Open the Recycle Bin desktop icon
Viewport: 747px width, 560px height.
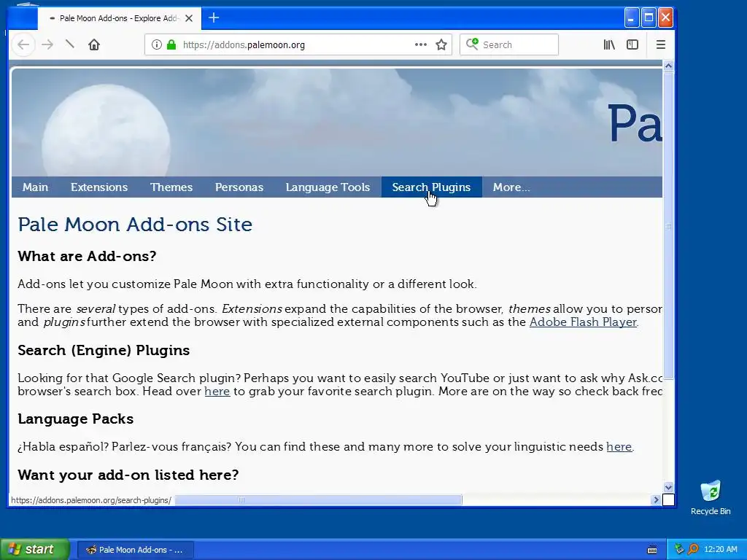coord(711,497)
